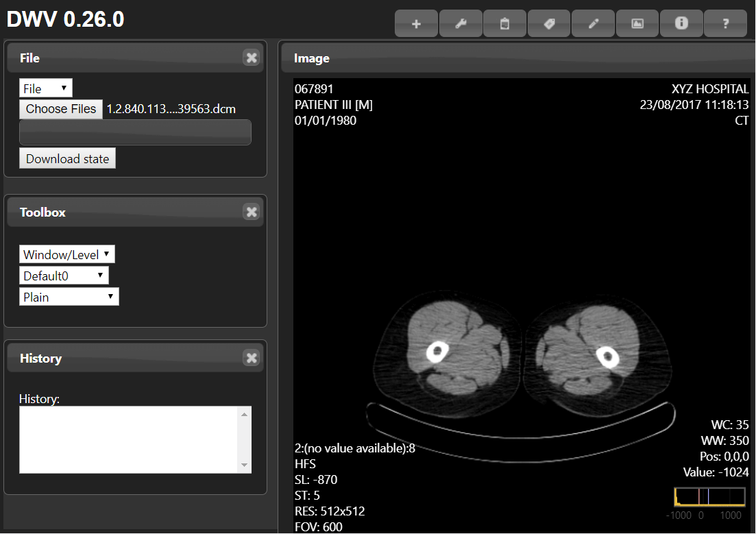The height and width of the screenshot is (534, 756).
Task: Click the plus icon to add files
Action: click(x=416, y=23)
